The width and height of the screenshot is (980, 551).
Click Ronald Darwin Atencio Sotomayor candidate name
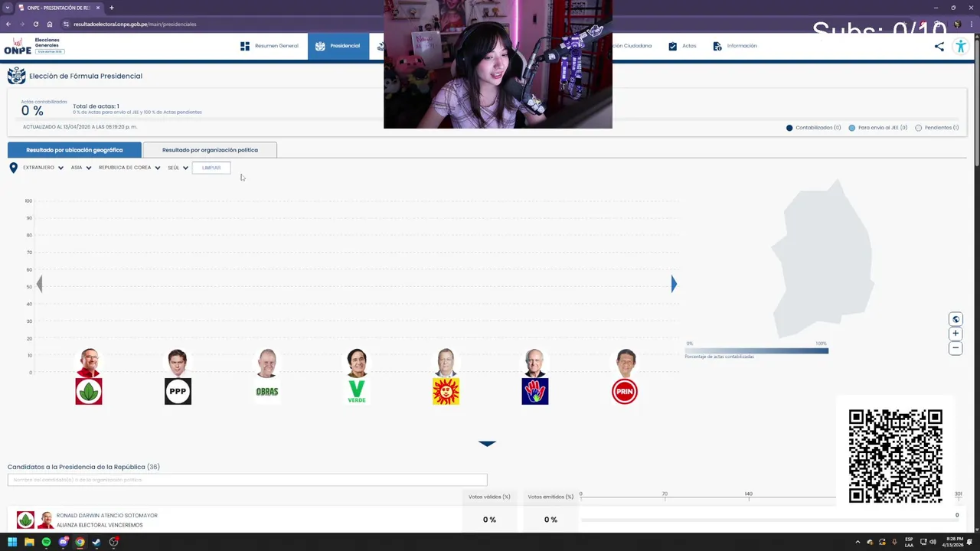tap(107, 516)
